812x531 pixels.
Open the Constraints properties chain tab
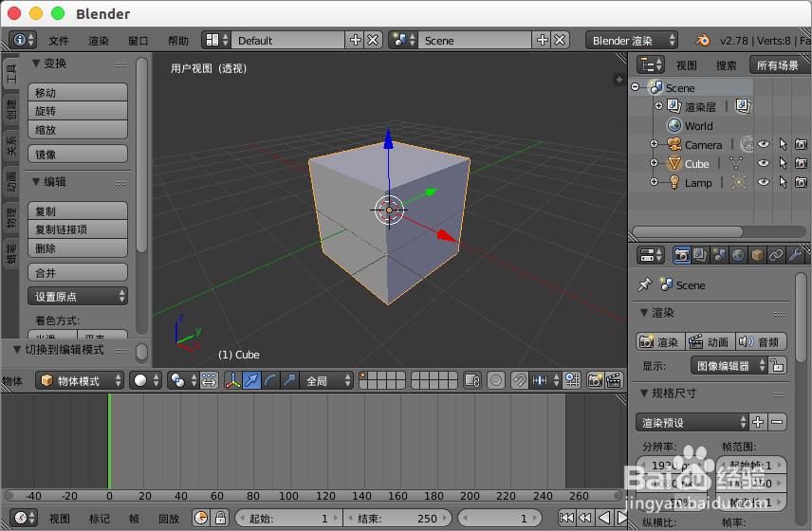pyautogui.click(x=776, y=255)
